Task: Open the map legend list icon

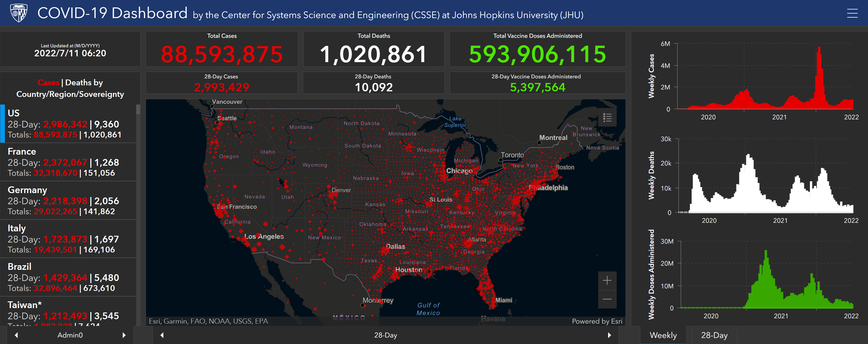Action: click(x=607, y=118)
